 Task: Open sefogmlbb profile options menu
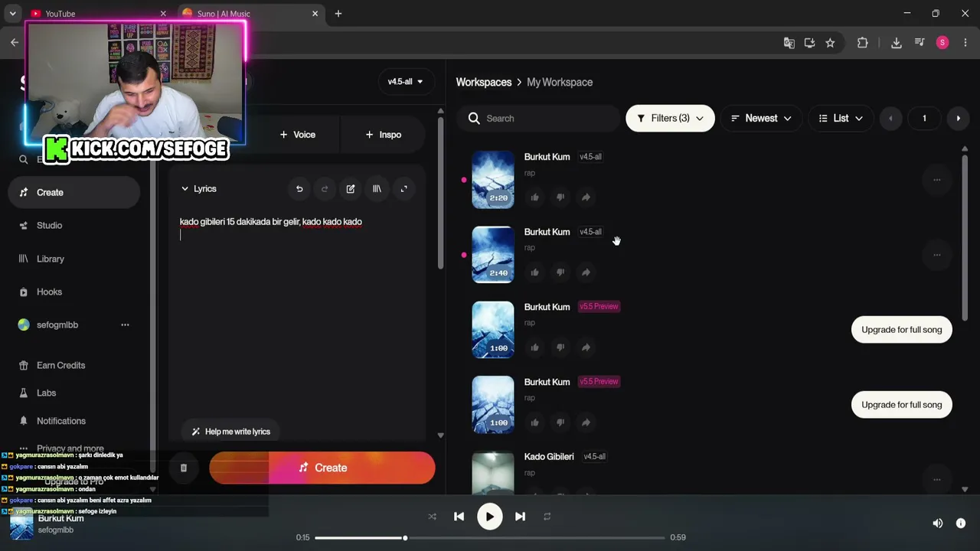click(125, 325)
